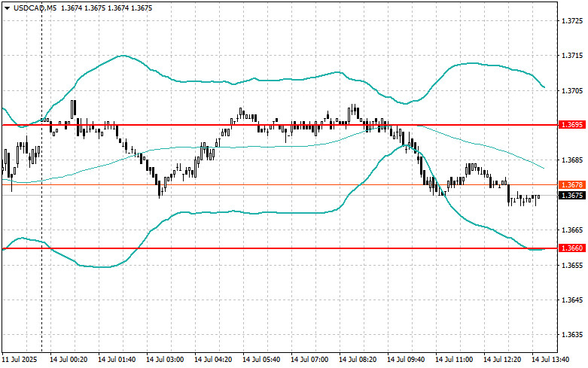
Task: Click the 1.3645 price axis value
Action: pyautogui.click(x=572, y=300)
